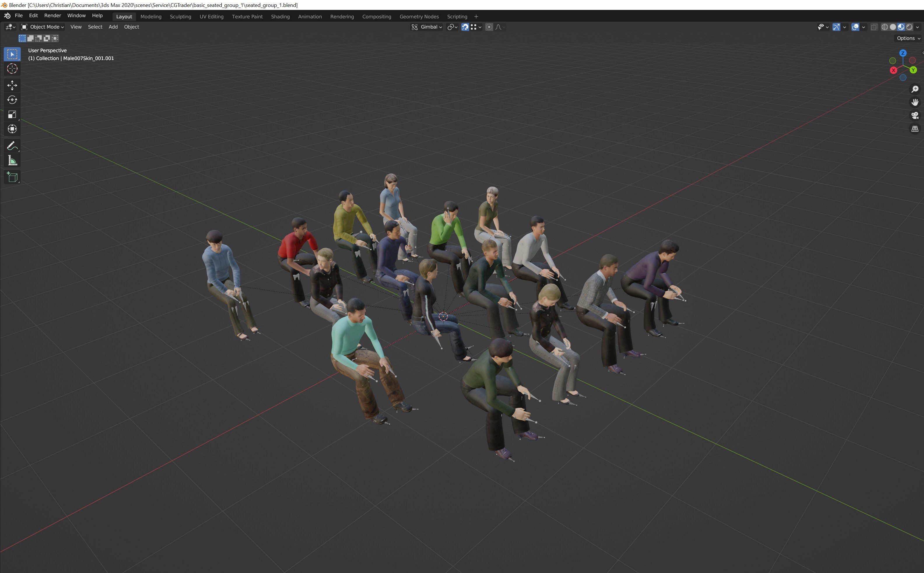Toggle snapping on in the header
The image size is (924, 573).
465,27
